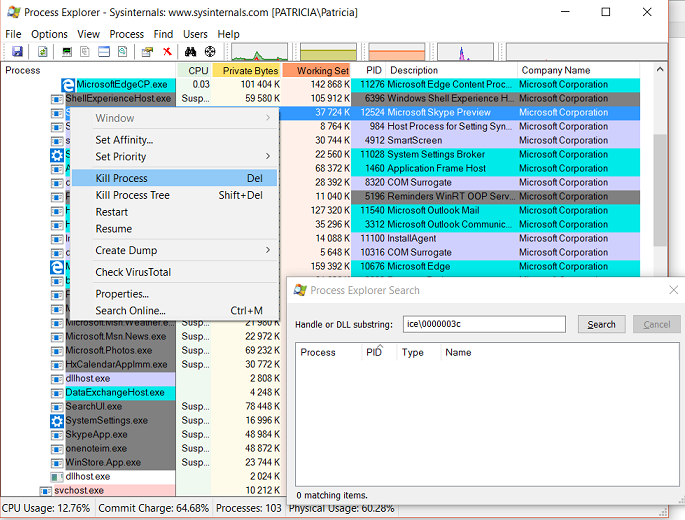
Task: Expand the Create Dump submenu arrow
Action: point(268,250)
